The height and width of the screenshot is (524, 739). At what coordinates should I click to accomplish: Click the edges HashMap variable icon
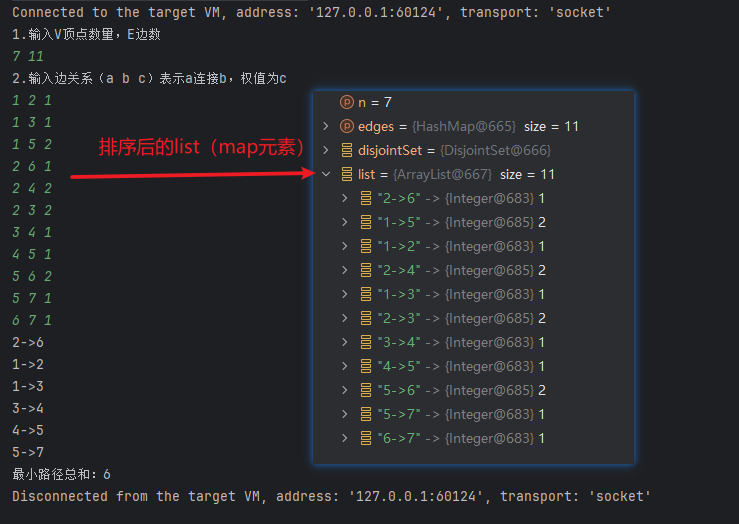(x=347, y=126)
